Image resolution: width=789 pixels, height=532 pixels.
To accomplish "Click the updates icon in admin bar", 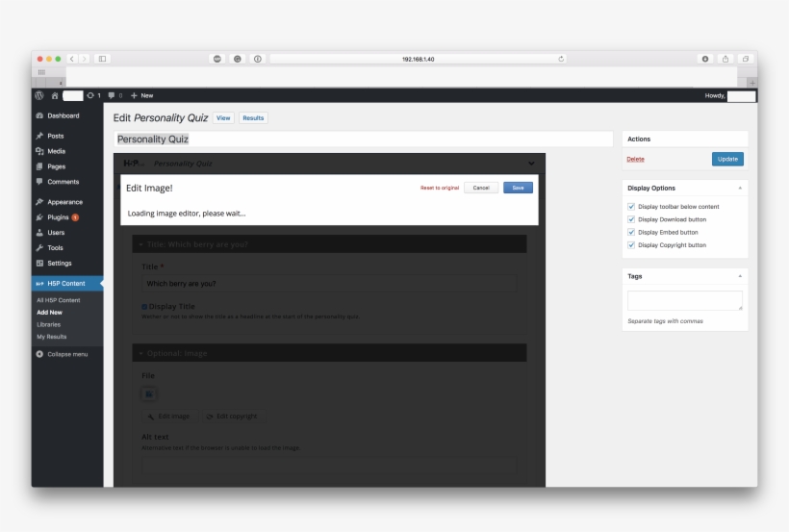I will (x=90, y=95).
